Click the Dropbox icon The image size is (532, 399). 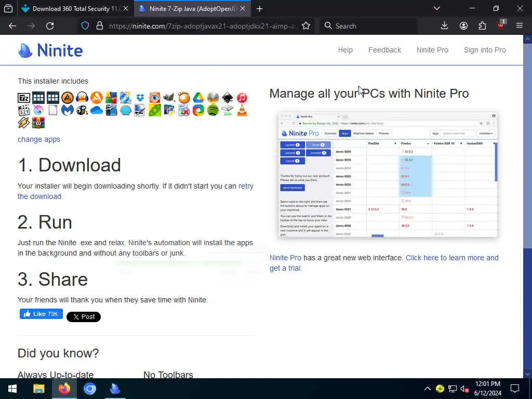(x=140, y=98)
